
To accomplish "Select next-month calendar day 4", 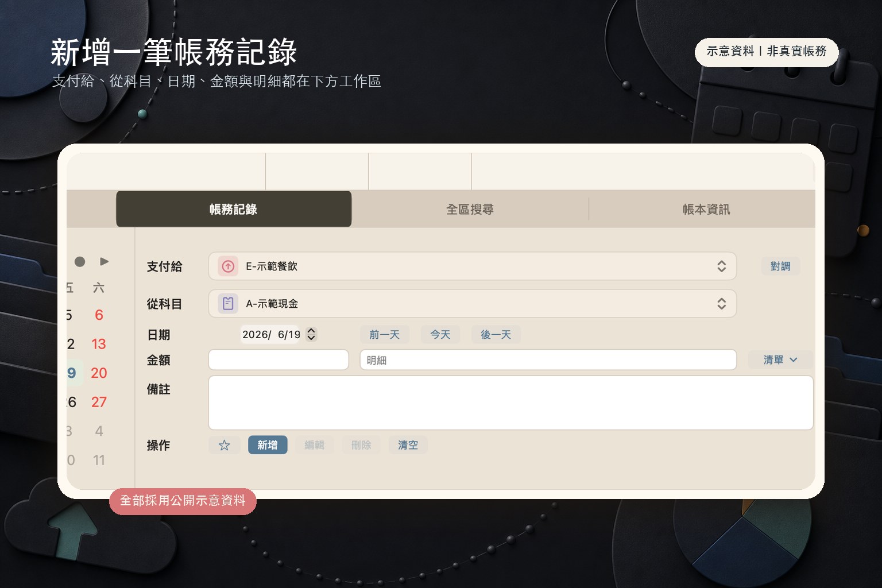I will tap(99, 431).
